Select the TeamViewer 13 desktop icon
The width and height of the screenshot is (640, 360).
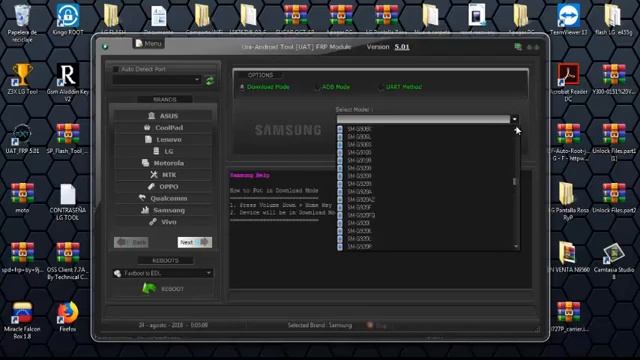(x=569, y=20)
